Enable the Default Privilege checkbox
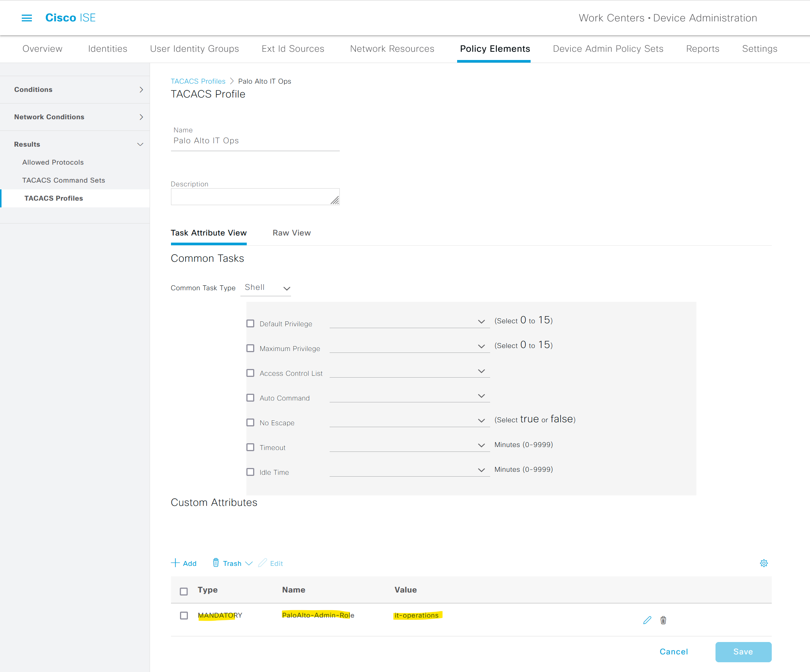 250,323
